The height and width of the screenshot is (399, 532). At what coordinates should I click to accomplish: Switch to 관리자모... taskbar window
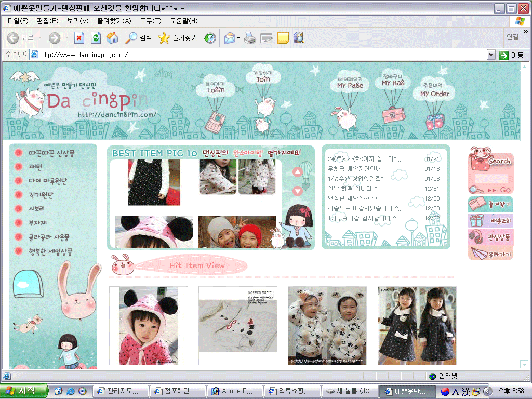tap(121, 391)
